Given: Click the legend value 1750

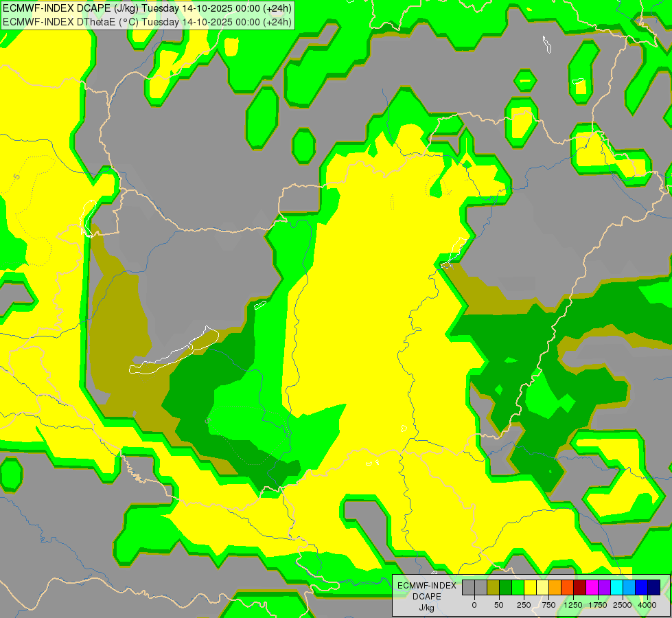Looking at the screenshot, I should (x=598, y=605).
